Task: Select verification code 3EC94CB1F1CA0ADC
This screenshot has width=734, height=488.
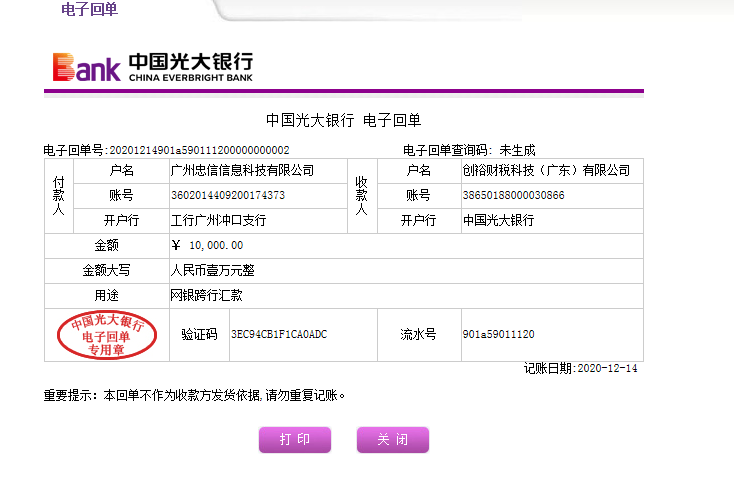Action: click(279, 334)
